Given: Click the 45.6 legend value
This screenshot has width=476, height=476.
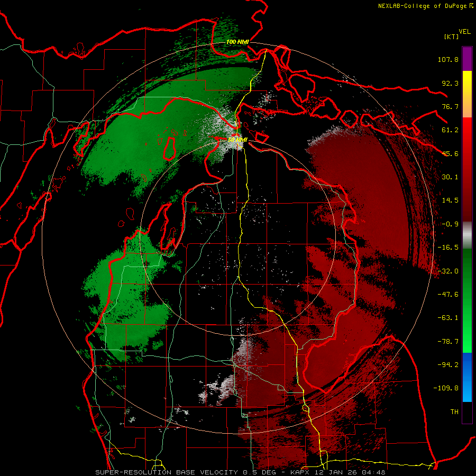Looking at the screenshot, I should [450, 153].
